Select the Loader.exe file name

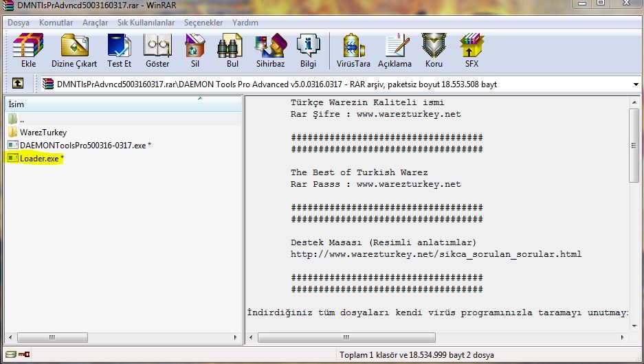[x=41, y=159]
